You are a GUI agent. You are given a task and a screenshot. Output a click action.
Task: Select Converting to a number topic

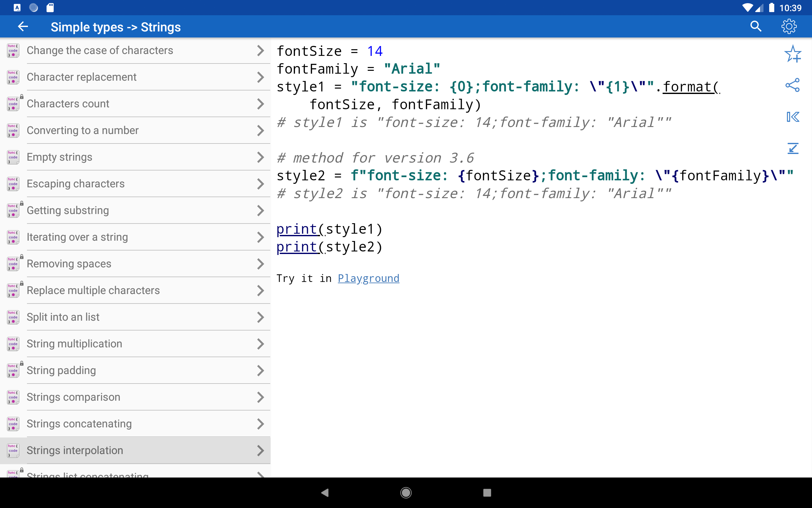tap(135, 130)
